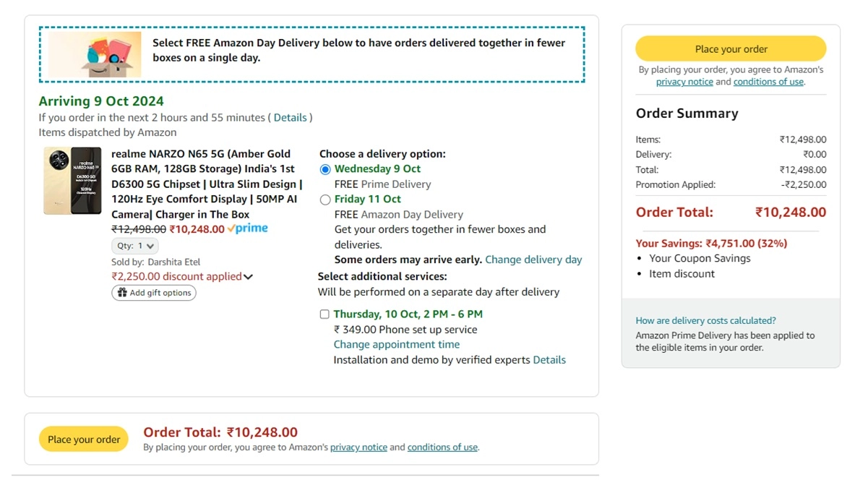Click Place your order in the Order Summary

click(731, 48)
